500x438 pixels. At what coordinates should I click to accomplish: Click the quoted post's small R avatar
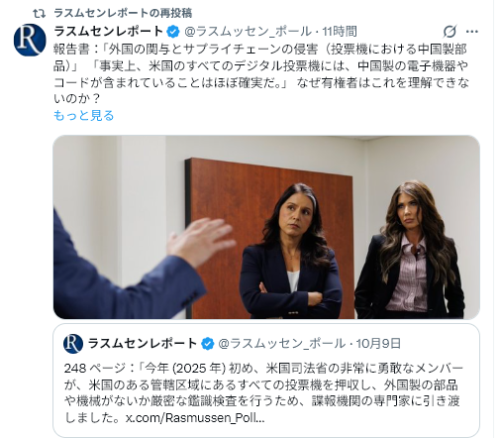73,344
